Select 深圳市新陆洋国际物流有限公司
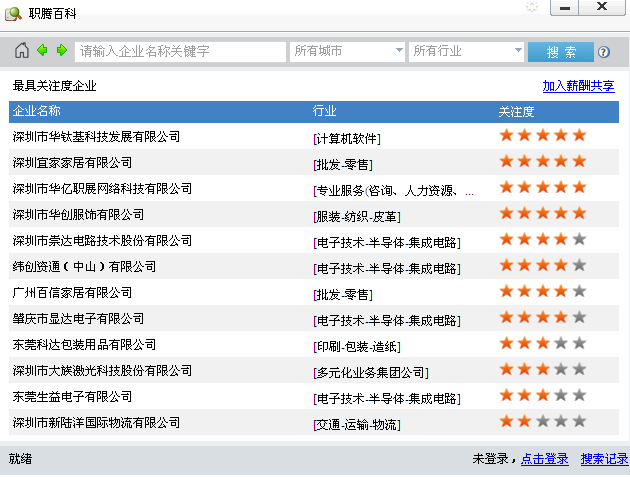630x477 pixels. tap(96, 422)
